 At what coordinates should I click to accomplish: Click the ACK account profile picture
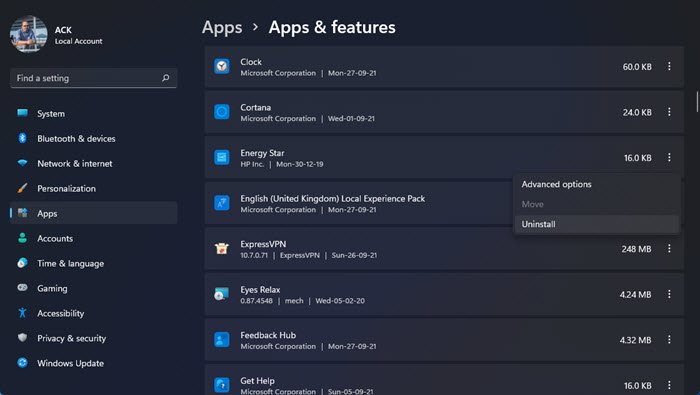29,34
